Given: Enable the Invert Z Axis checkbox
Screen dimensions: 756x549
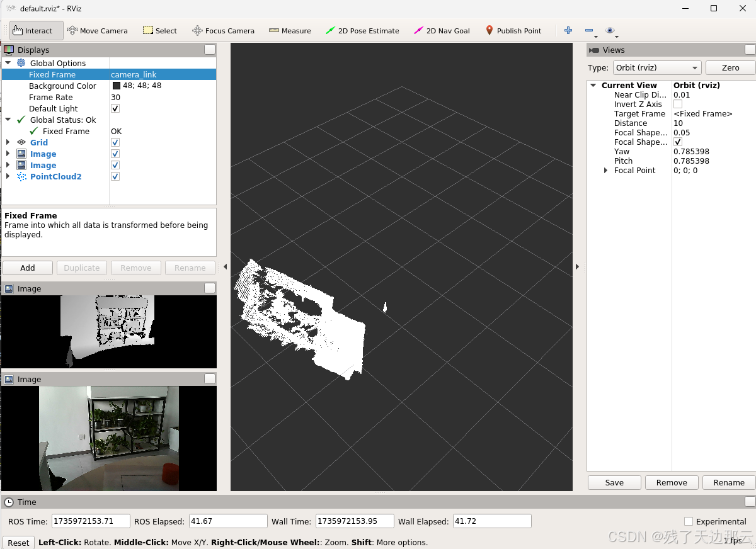Looking at the screenshot, I should 678,104.
